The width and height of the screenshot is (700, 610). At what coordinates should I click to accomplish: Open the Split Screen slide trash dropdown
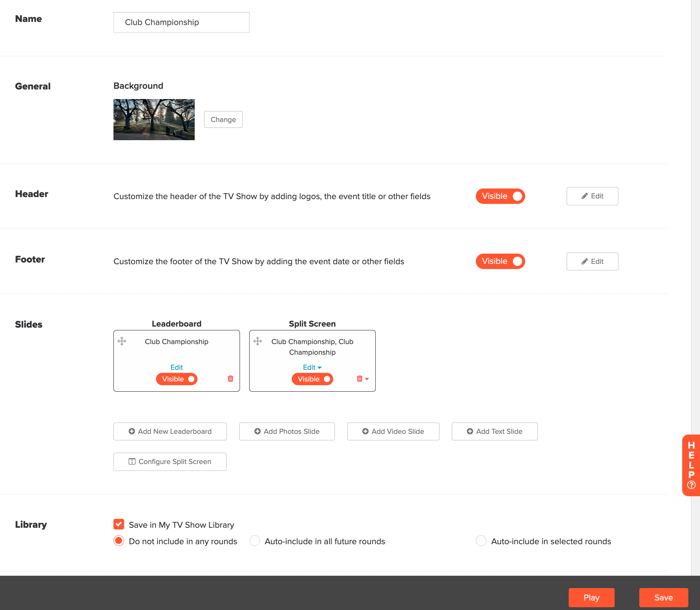click(x=362, y=379)
